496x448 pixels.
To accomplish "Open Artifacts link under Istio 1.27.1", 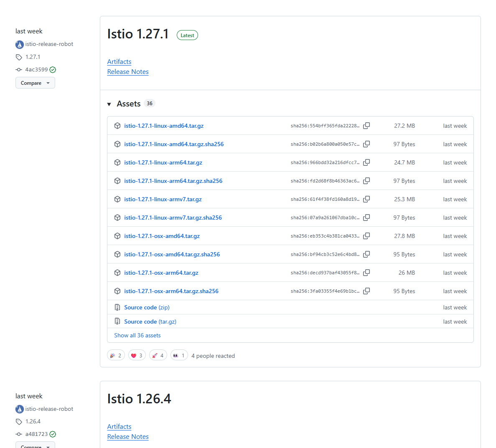I will pos(119,62).
